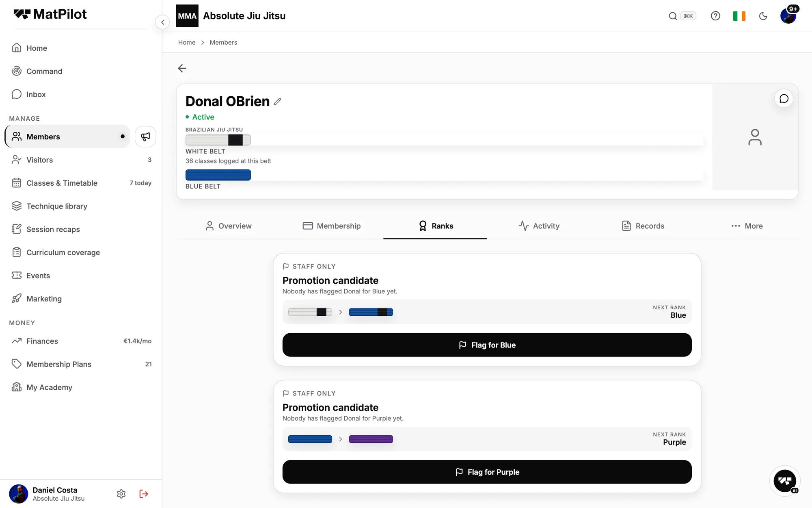
Task: Click the Irish flag language icon
Action: point(739,16)
